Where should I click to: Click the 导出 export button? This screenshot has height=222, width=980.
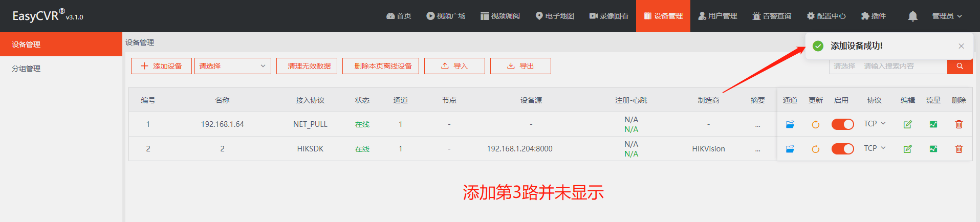coord(520,66)
